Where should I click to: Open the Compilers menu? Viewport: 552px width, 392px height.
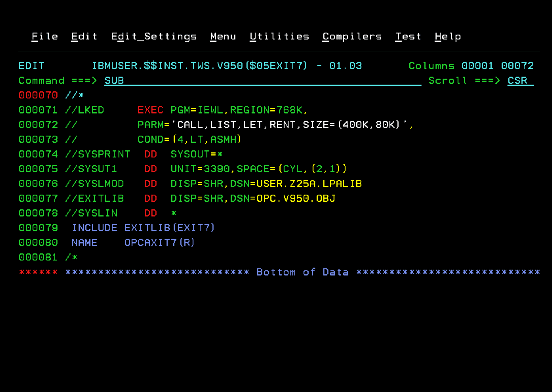tap(352, 36)
